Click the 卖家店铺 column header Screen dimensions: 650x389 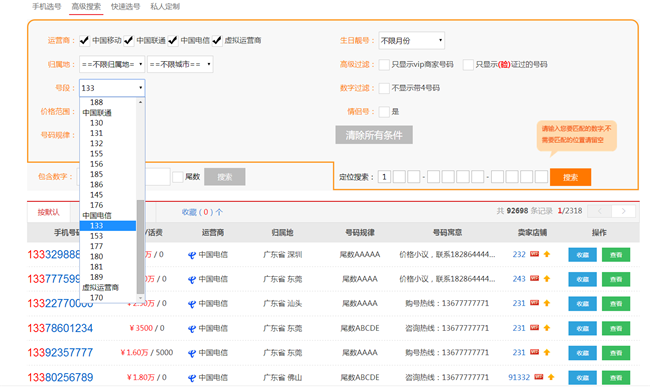532,233
